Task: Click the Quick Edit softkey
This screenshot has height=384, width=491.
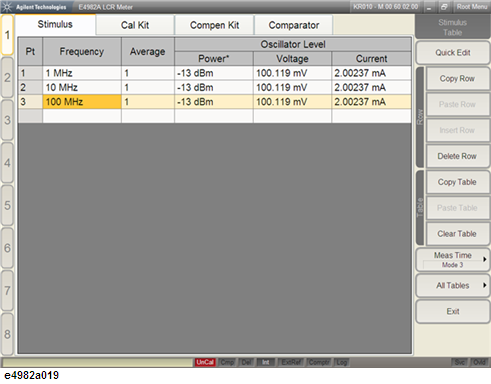Action: 453,53
